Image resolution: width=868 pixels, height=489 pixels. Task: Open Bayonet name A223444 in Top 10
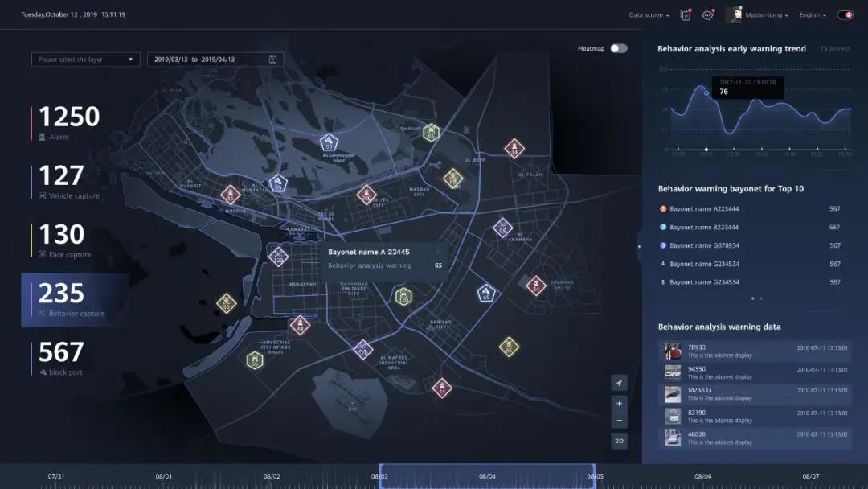[704, 209]
